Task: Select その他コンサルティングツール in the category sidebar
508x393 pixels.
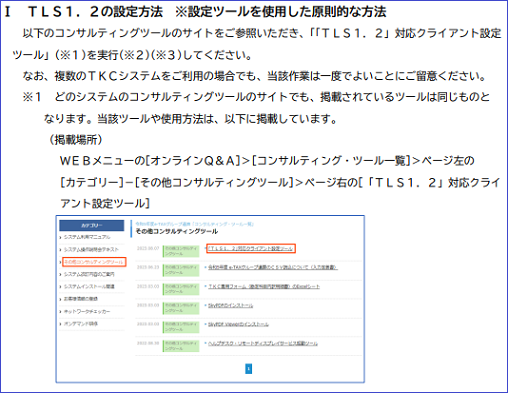Action: 94,262
